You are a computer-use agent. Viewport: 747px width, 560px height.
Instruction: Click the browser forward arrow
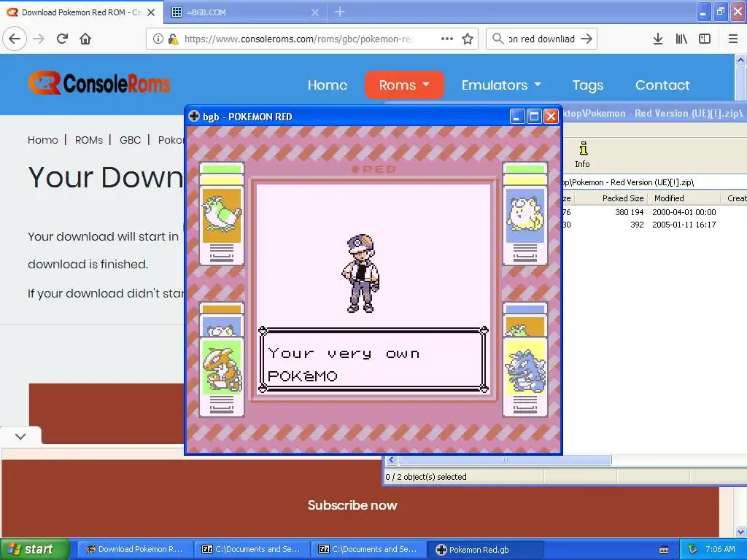[x=39, y=39]
